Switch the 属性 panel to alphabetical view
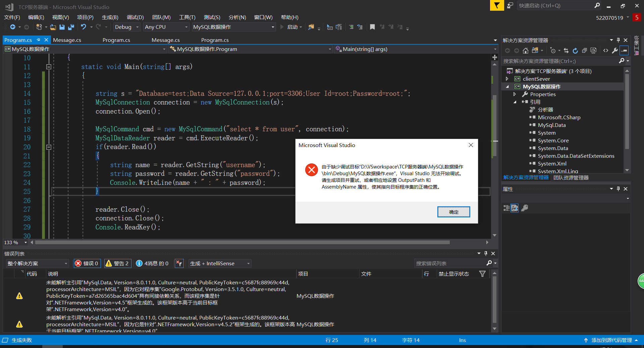The height and width of the screenshot is (348, 644). click(515, 208)
